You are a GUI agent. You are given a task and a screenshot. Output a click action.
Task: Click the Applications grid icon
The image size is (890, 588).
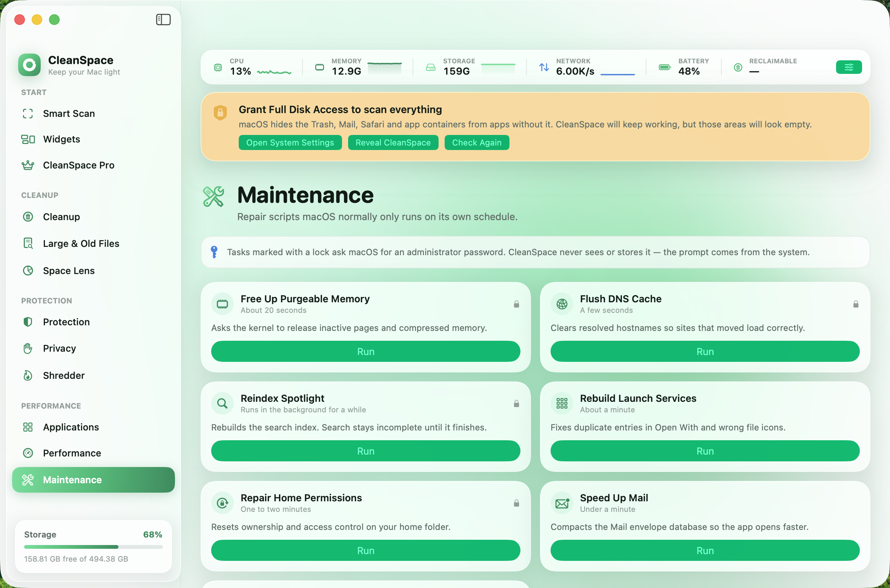tap(28, 427)
